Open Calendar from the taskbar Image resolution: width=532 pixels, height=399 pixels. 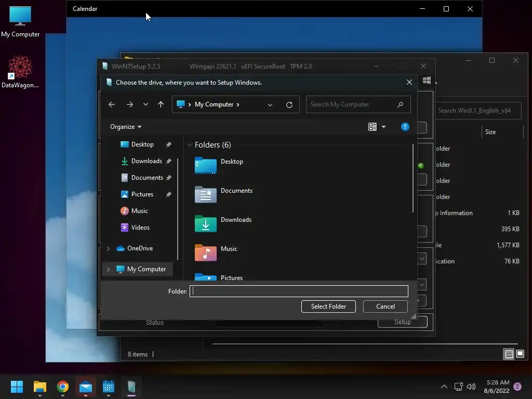(109, 387)
